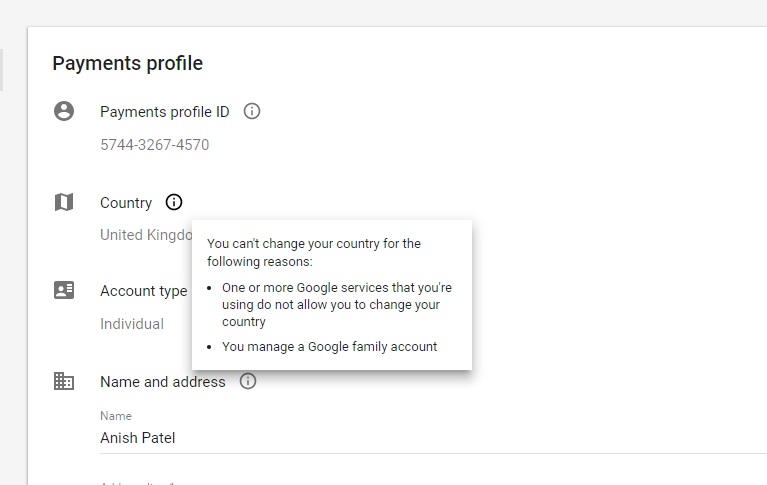Click the info icon next to Payments profile ID
Viewport: 767px width, 485px height.
(x=252, y=111)
